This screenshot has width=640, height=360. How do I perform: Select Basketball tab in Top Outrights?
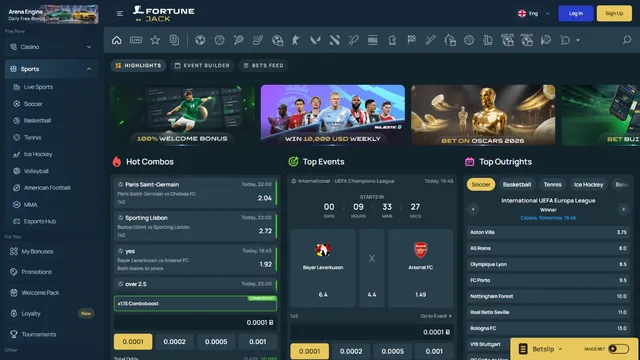coord(517,184)
